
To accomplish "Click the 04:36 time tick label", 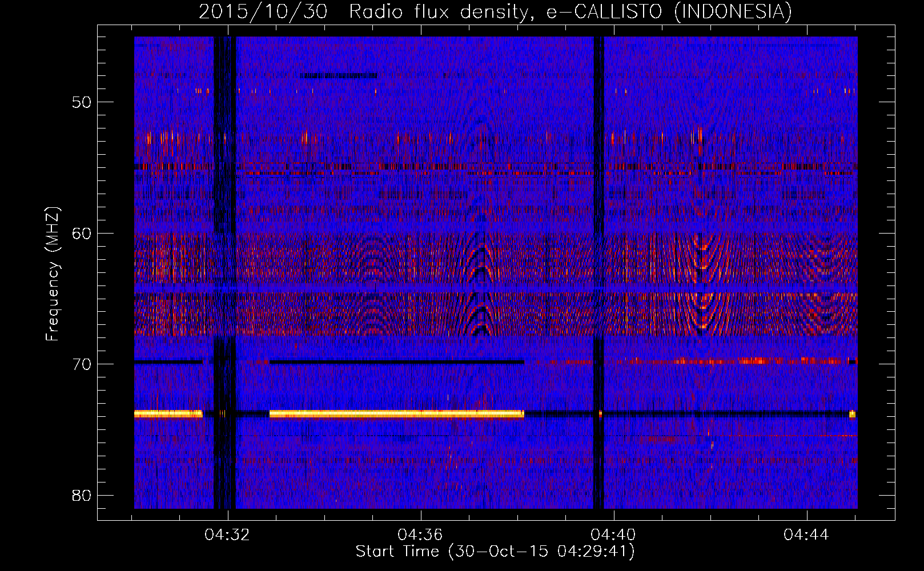I will (420, 535).
